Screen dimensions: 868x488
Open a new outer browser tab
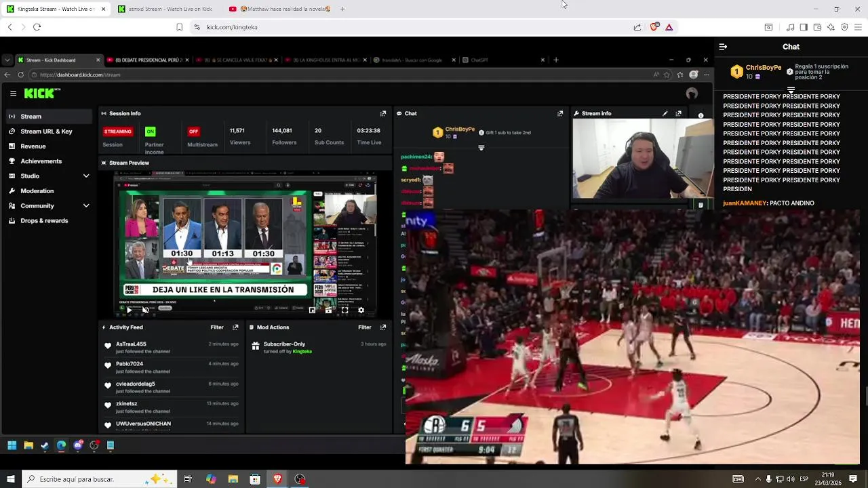click(342, 9)
